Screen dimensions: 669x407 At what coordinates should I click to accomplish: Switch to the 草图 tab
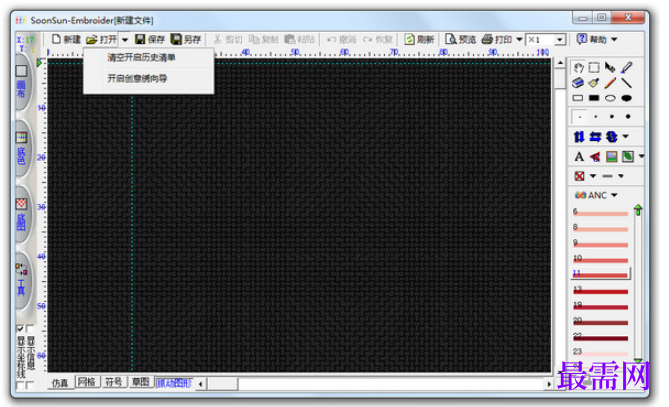[x=140, y=382]
